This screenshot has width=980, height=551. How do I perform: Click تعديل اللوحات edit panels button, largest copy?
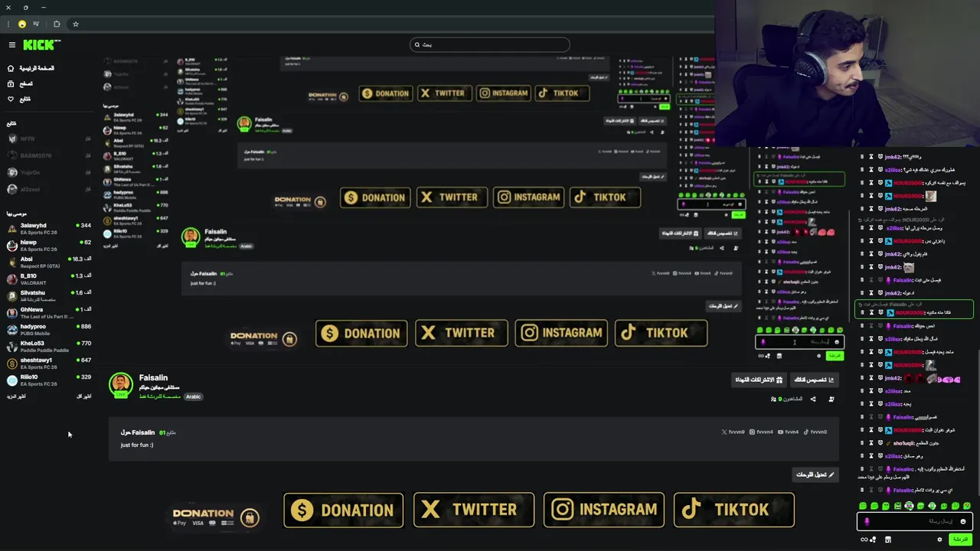click(x=815, y=474)
